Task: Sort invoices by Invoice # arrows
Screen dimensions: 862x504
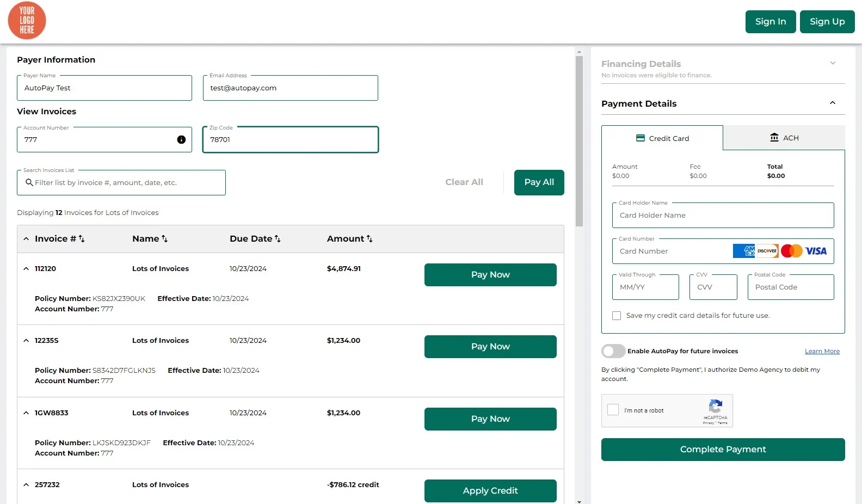Action: [82, 239]
